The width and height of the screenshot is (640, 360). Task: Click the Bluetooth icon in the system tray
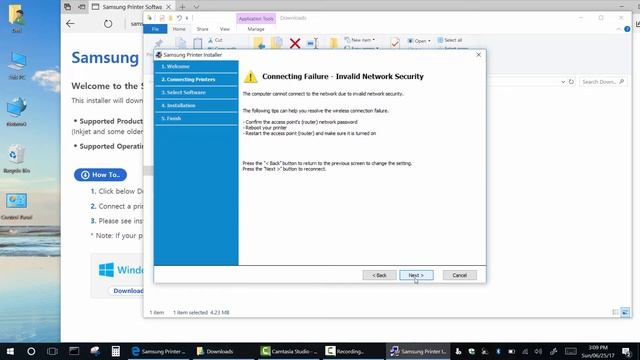click(x=498, y=351)
